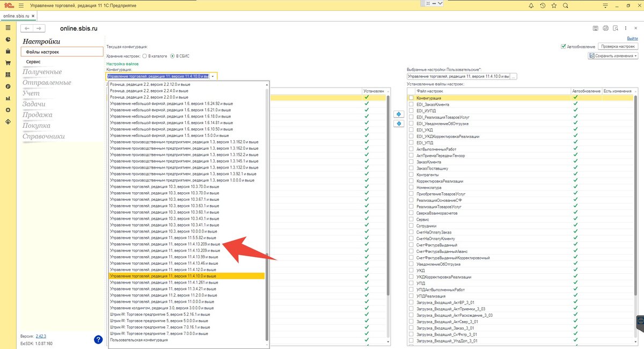Save form with the floppy disk icon
The width and height of the screenshot is (644, 349).
(595, 28)
